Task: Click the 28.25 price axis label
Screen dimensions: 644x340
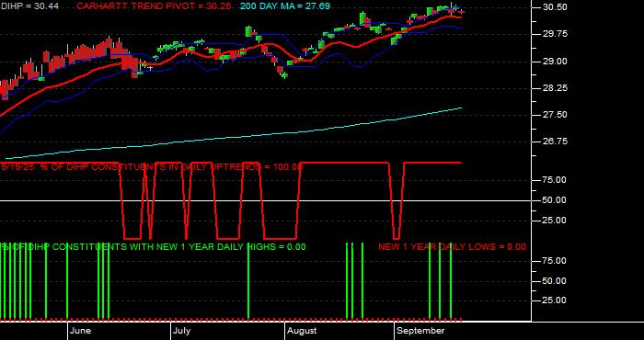Action: [x=556, y=88]
